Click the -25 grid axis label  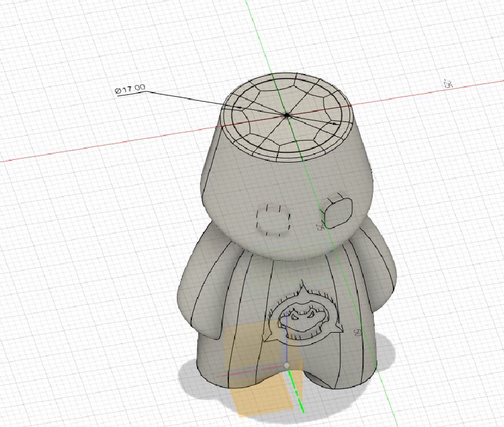[x=448, y=84]
